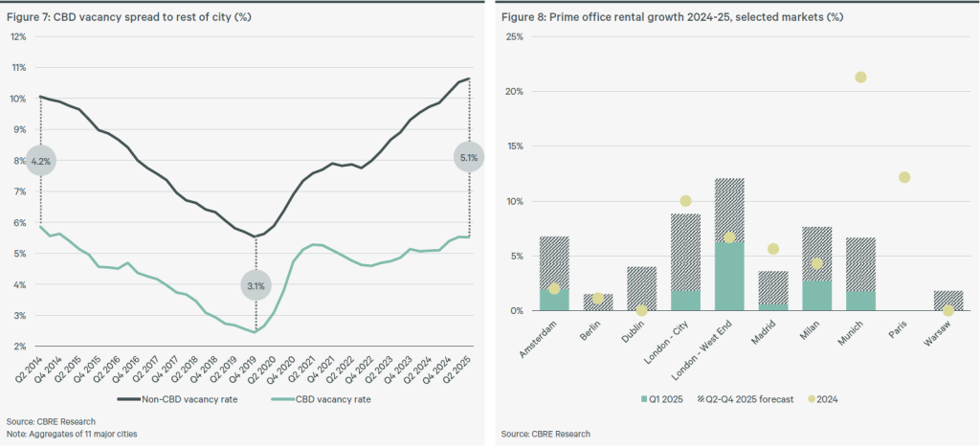Click the Warsaw 2024 dot marker
This screenshot has width=980, height=448.
pyautogui.click(x=947, y=310)
